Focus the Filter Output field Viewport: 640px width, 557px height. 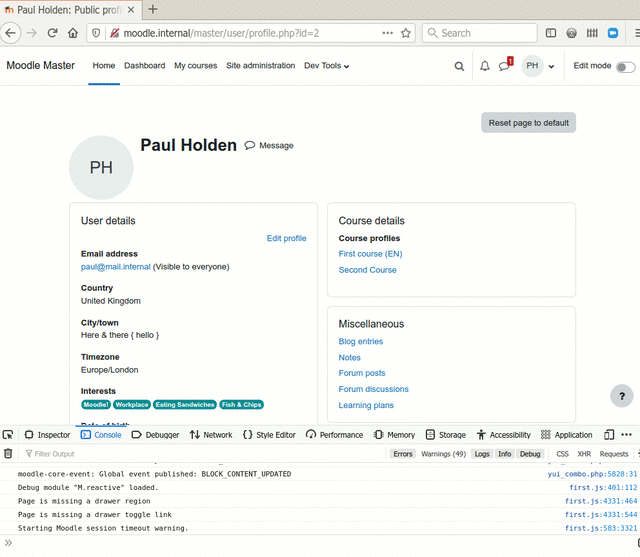(x=204, y=454)
